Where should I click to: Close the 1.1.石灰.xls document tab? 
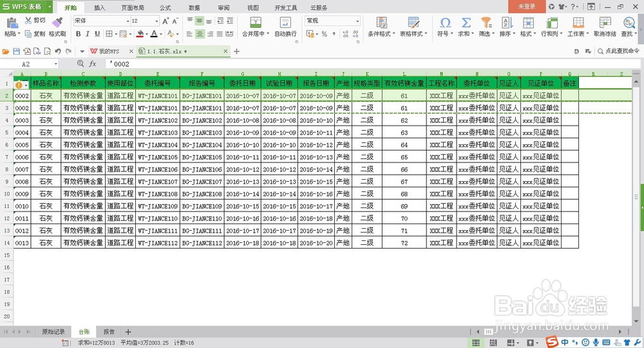pos(225,52)
